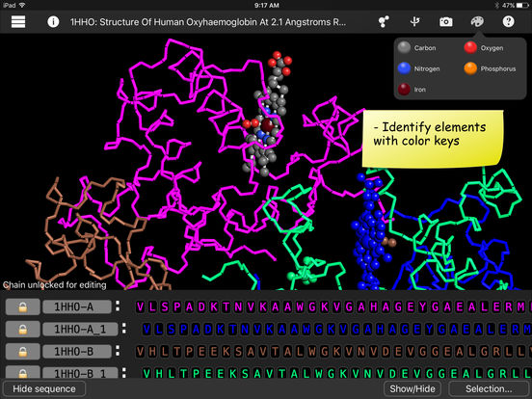532x399 pixels.
Task: Select first residue V in 1HHO-A_1 sequence
Action: point(146,330)
